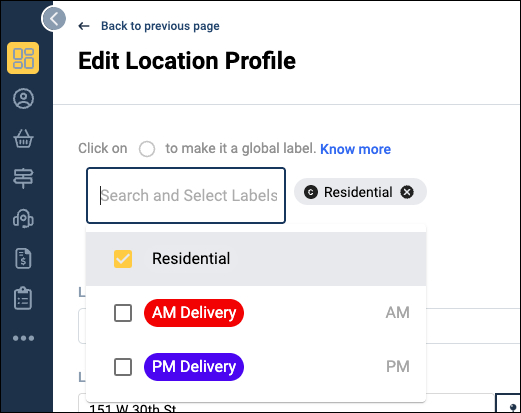Open the signpost routes icon in sidebar
The height and width of the screenshot is (413, 521).
(23, 178)
